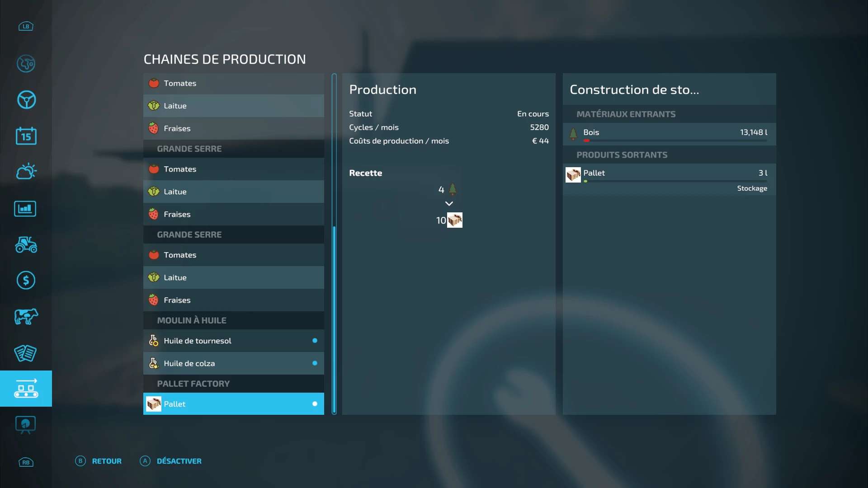Screen dimensions: 868x488
Task: Click the recipe chevron arrow below Bois
Action: (449, 204)
